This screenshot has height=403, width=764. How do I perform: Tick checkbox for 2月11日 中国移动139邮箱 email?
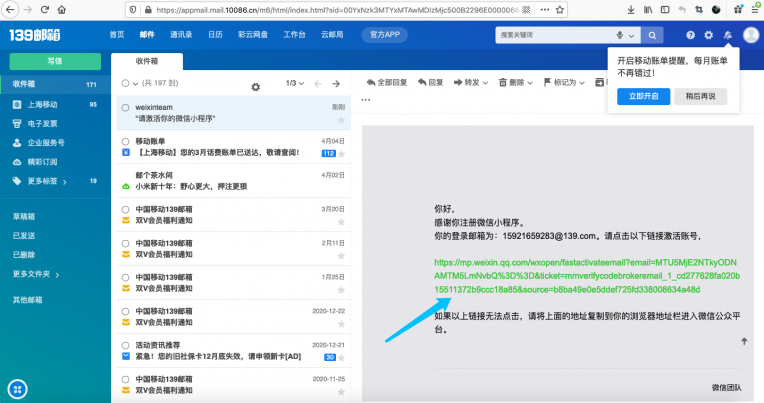[x=126, y=243]
